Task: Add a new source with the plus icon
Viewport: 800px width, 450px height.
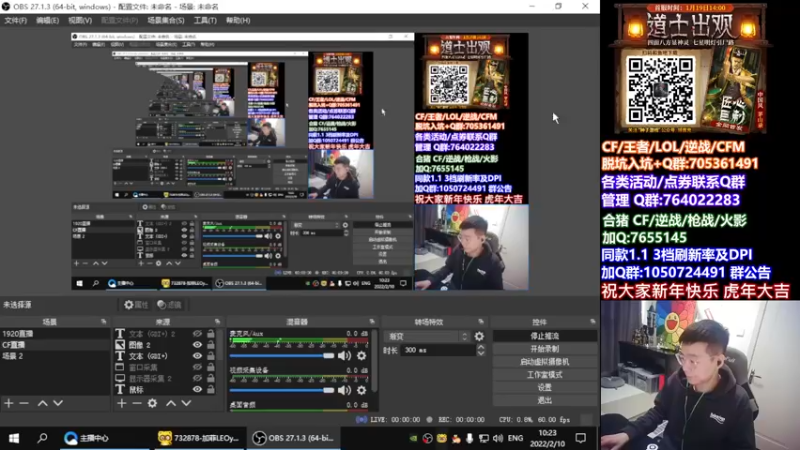Action: 121,403
